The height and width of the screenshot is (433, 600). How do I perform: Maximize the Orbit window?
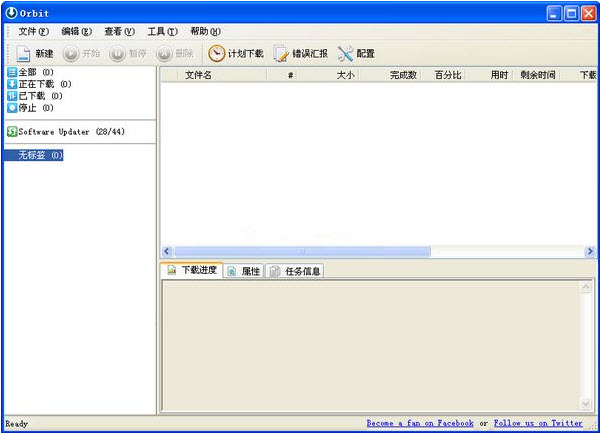[x=571, y=13]
